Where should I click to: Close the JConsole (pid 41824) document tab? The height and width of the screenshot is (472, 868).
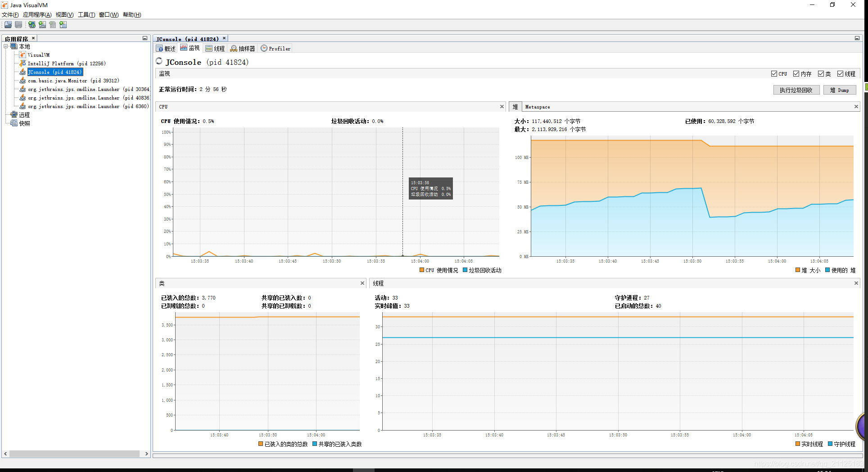point(224,38)
